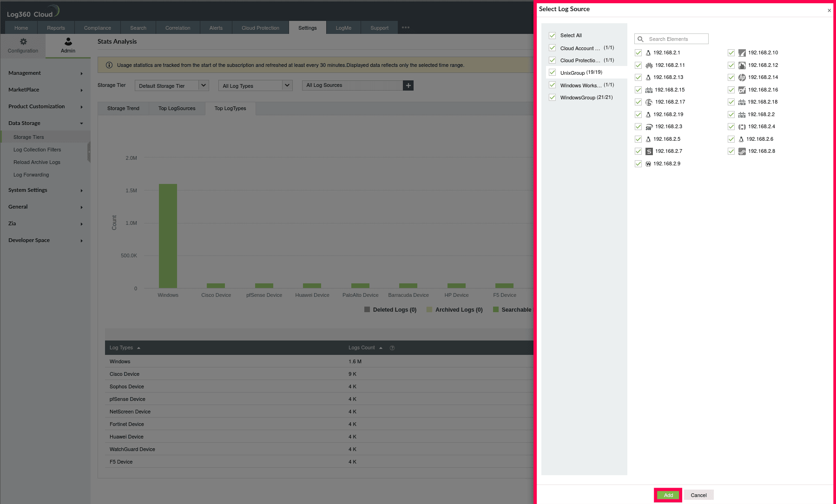The height and width of the screenshot is (504, 836).
Task: Switch to the Storage Trend tab
Action: tap(123, 108)
